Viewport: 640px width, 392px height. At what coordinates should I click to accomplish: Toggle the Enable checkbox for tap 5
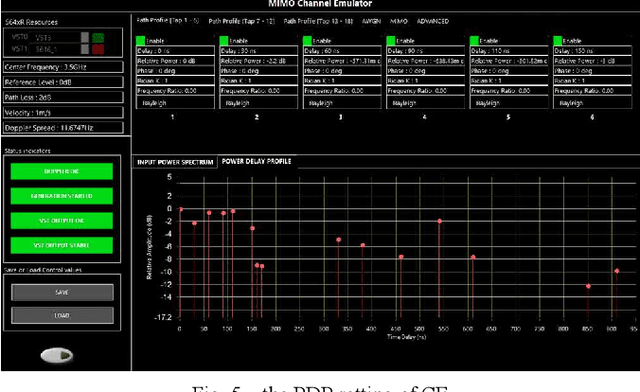tap(474, 40)
